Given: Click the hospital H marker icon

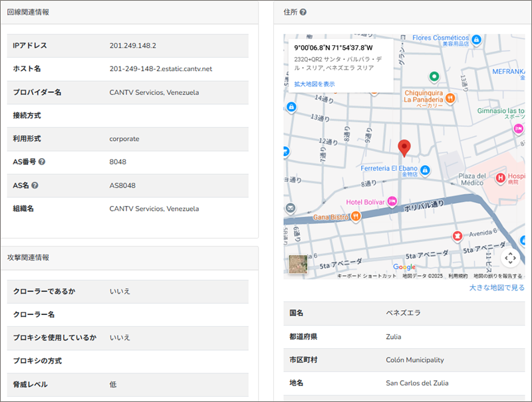Looking at the screenshot, I should pyautogui.click(x=501, y=177).
